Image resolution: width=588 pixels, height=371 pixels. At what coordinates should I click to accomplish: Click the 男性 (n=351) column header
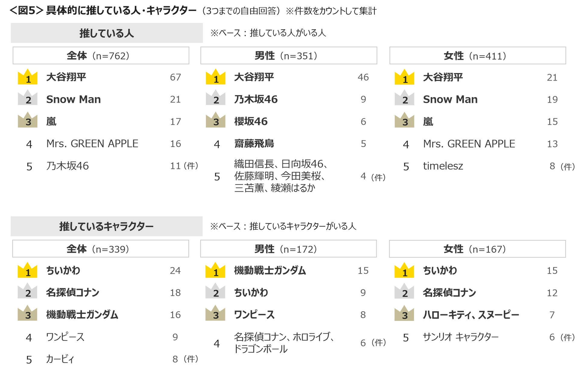(289, 56)
